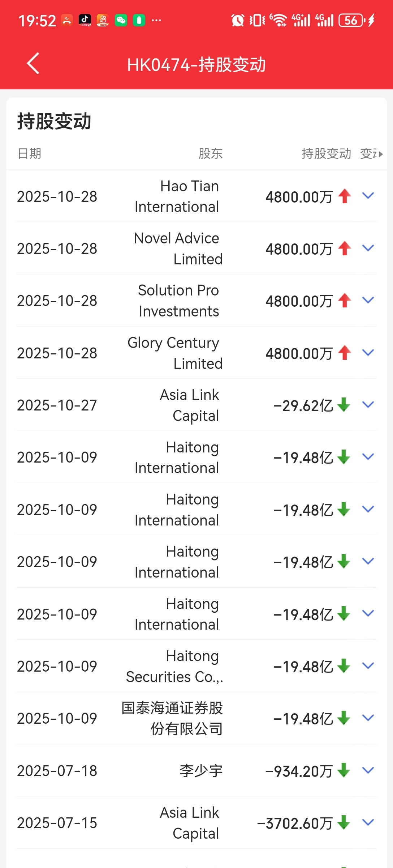Screen dimensions: 393x868
Task: Tap the battery level indicator
Action: point(351,21)
